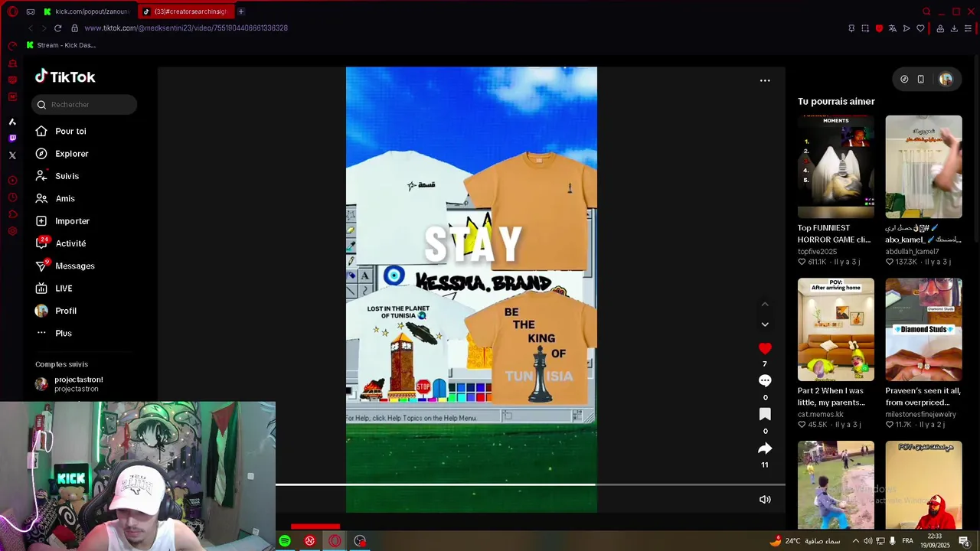Screen dimensions: 980x551
Task: Seek on the video progress bar
Action: coord(530,484)
